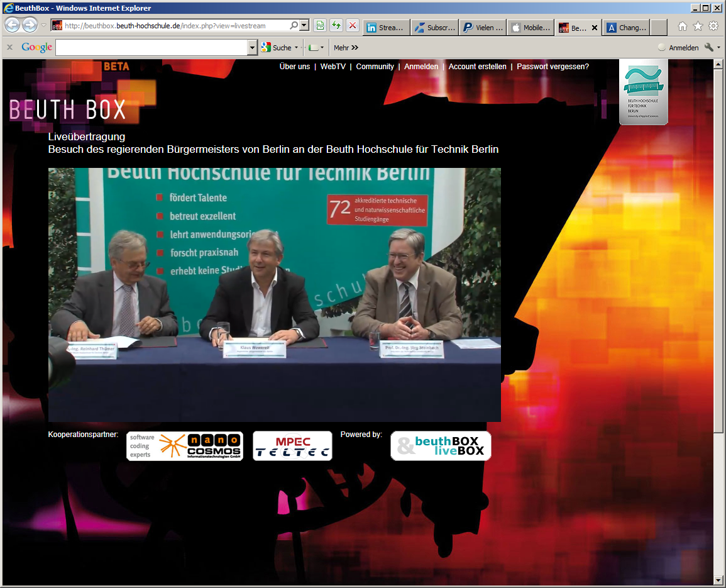Open the Home page icon
Screen dimensions: 726x588
[682, 26]
